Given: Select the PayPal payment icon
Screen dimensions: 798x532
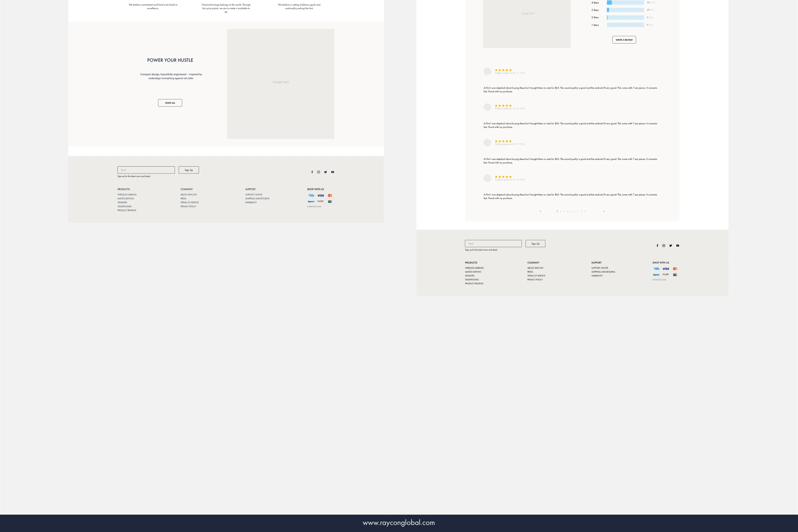Looking at the screenshot, I should click(310, 201).
